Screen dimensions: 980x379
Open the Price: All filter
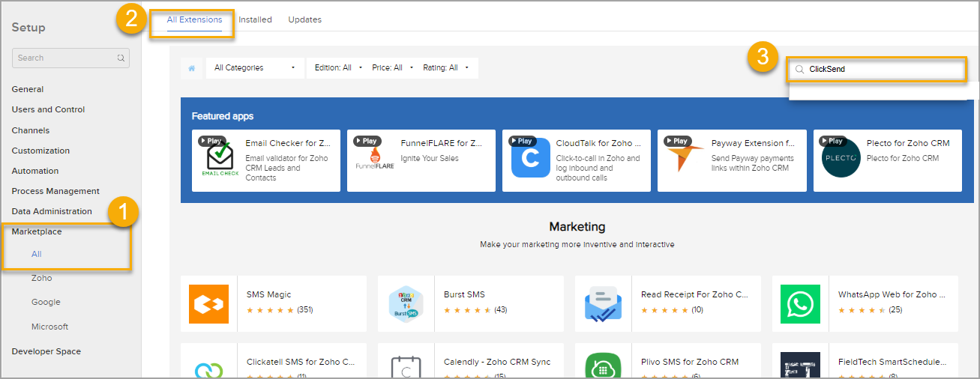pyautogui.click(x=392, y=68)
